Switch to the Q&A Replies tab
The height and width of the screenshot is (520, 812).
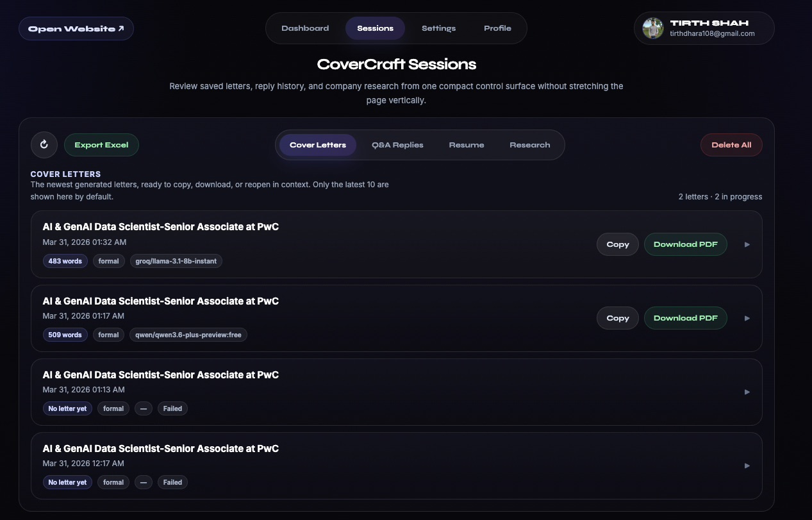[x=397, y=145]
